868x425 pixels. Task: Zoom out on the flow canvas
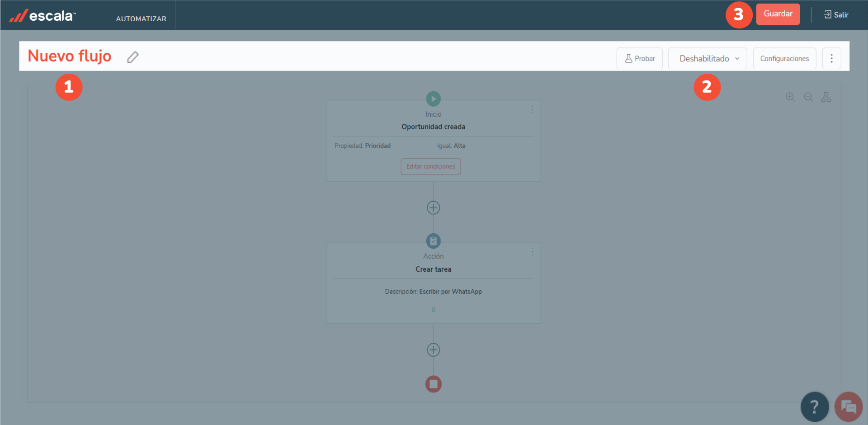tap(808, 97)
